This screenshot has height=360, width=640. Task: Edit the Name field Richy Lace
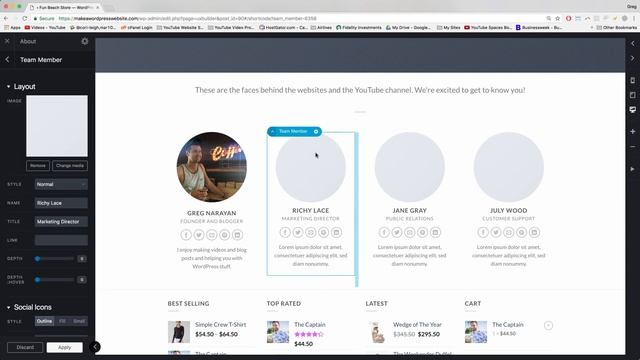point(61,203)
